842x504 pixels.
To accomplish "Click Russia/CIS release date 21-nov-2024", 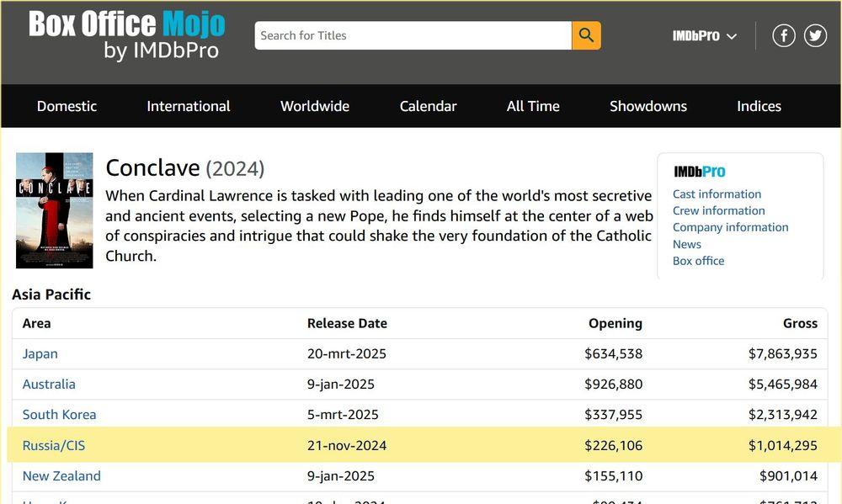I will (x=347, y=445).
